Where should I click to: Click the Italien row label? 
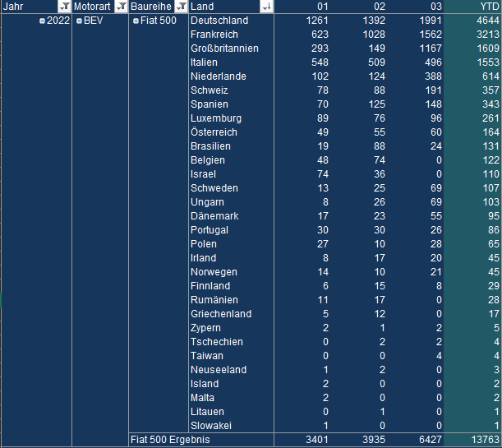205,62
